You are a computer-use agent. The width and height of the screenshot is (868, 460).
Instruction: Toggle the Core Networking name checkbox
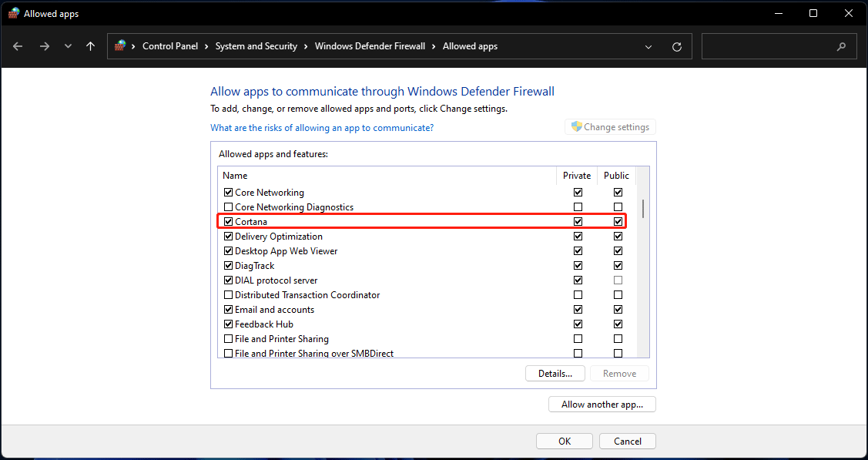pyautogui.click(x=228, y=193)
